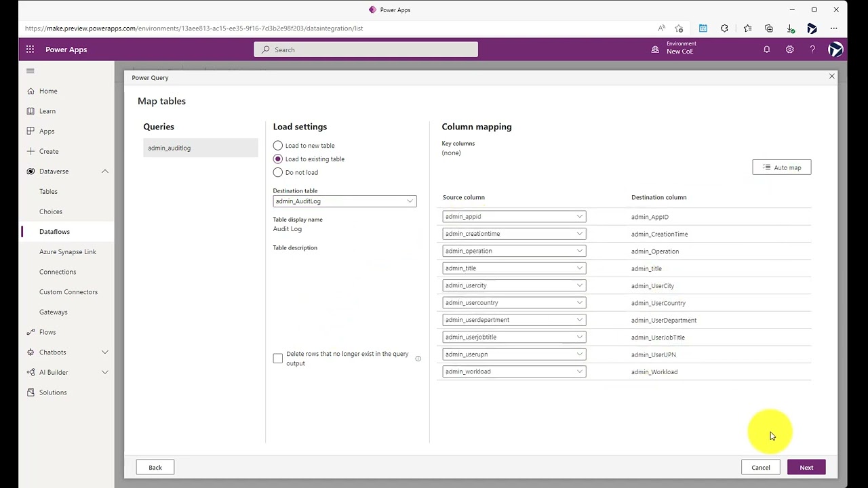868x488 pixels.
Task: Open the settings gear icon
Action: click(x=790, y=49)
